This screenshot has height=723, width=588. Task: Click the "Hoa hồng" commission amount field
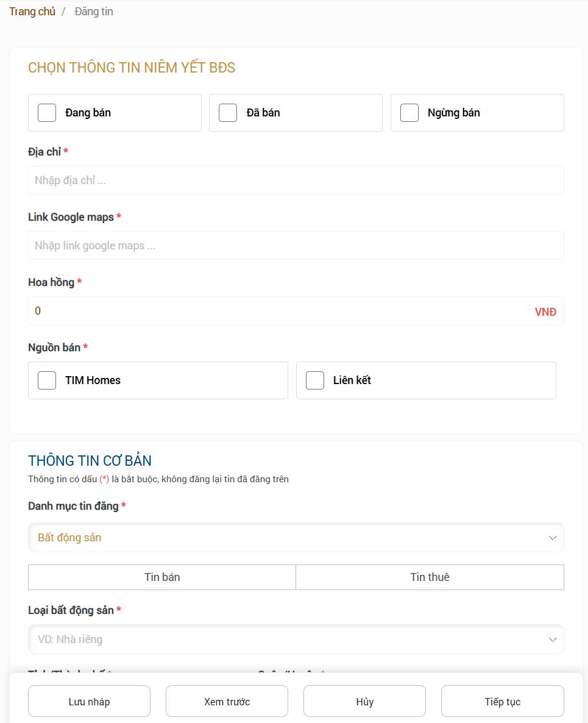click(244, 311)
